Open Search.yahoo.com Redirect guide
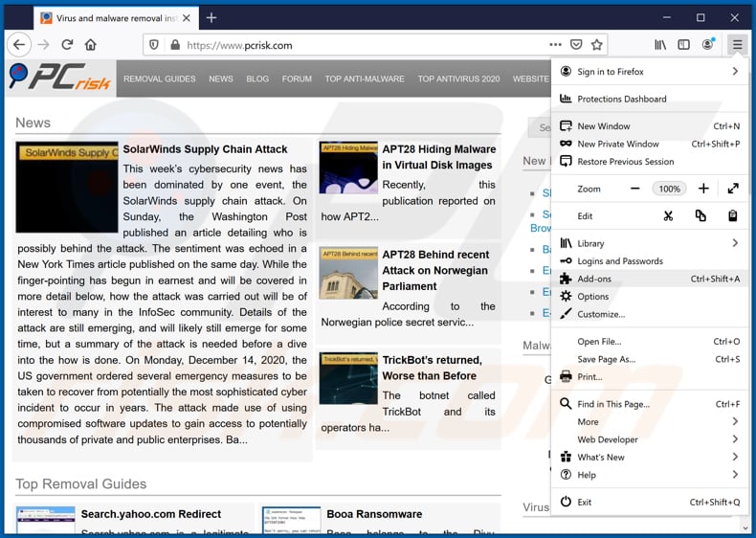Image resolution: width=756 pixels, height=538 pixels. [151, 514]
